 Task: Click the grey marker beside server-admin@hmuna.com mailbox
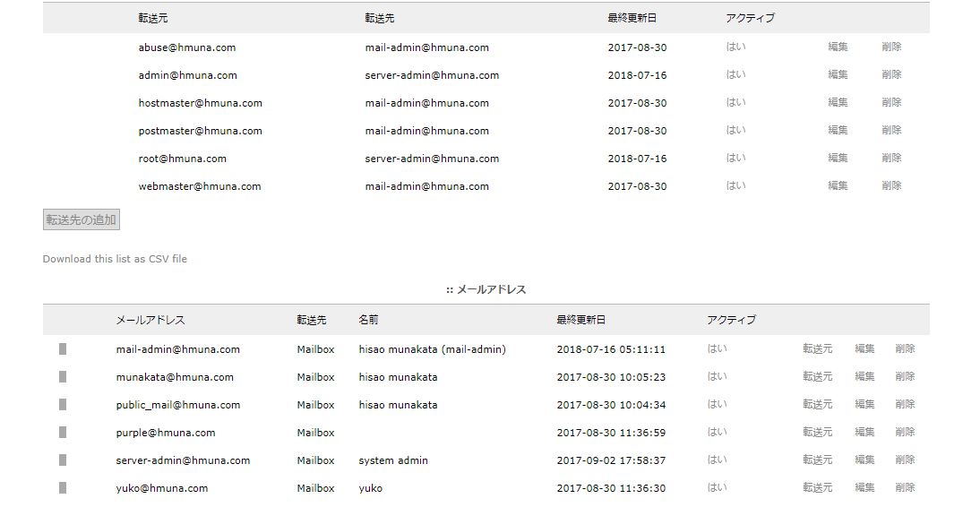point(63,460)
